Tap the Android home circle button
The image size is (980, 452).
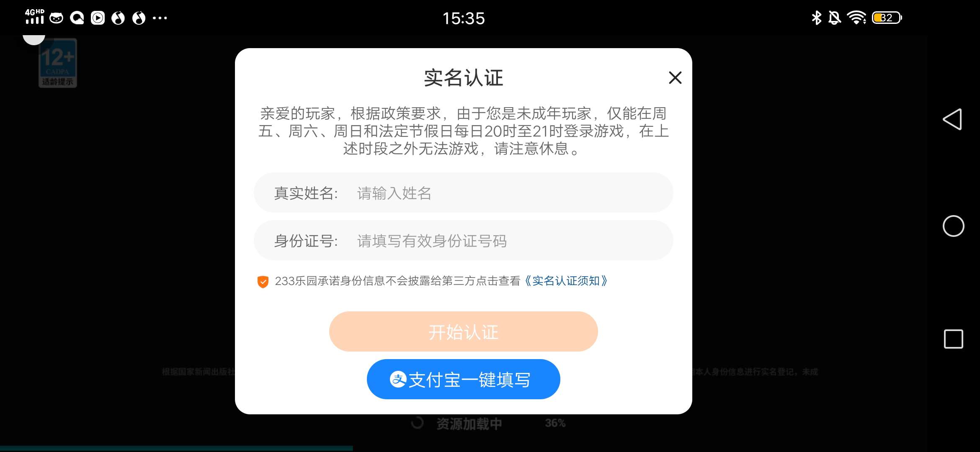(953, 226)
